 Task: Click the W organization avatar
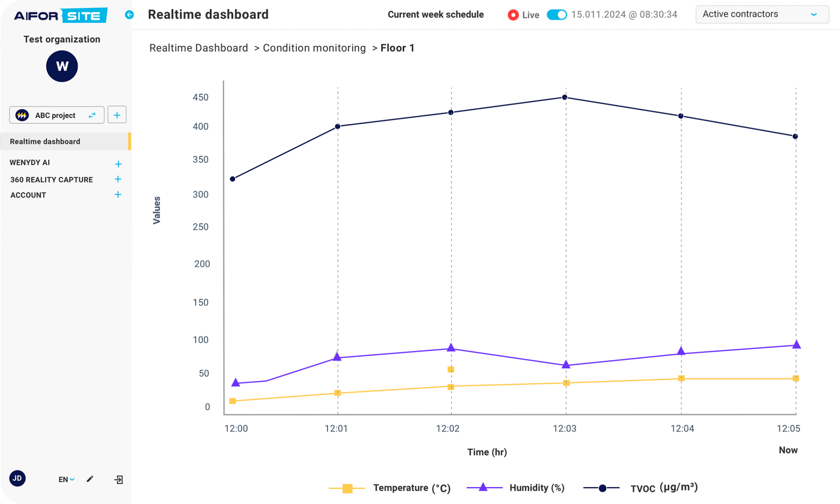click(62, 66)
